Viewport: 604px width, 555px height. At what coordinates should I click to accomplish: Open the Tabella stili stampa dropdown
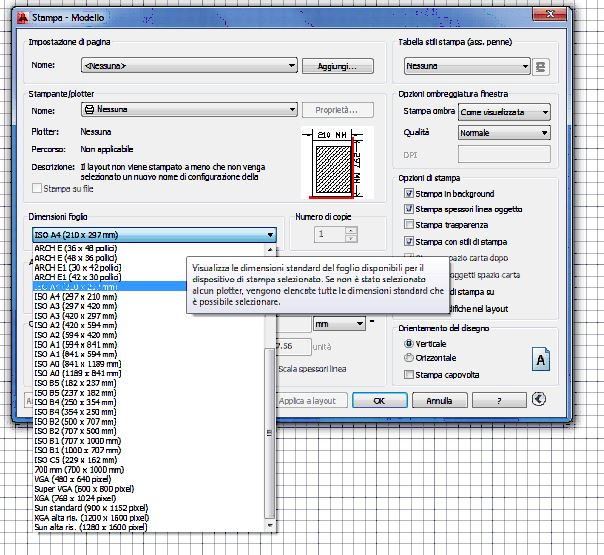467,66
